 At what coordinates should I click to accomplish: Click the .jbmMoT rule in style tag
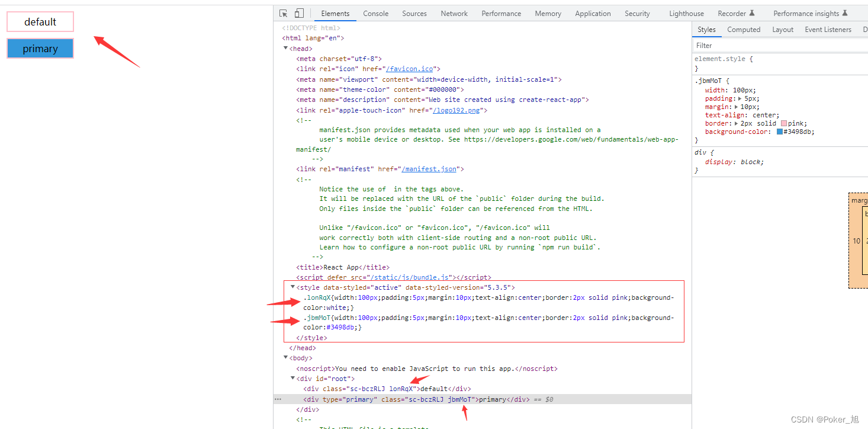click(488, 322)
